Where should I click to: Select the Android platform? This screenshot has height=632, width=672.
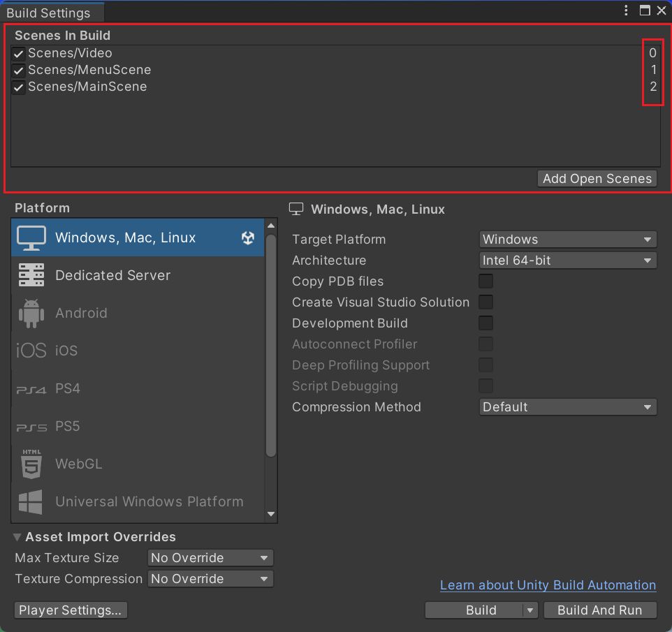click(x=138, y=314)
